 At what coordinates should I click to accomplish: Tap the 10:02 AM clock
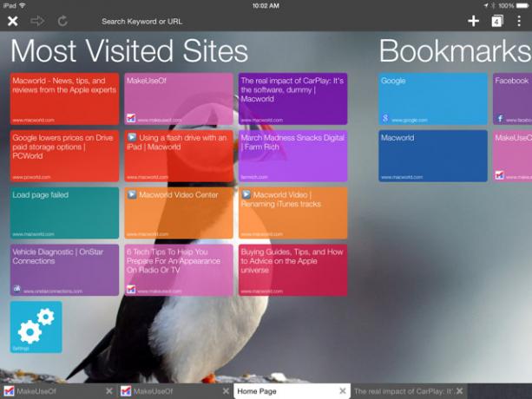(266, 5)
